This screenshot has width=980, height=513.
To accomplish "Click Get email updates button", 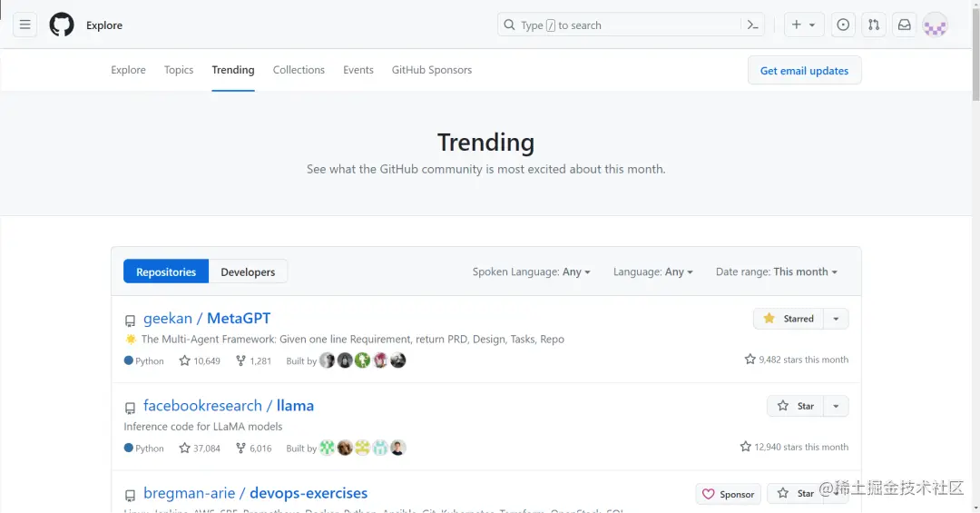I will (x=804, y=70).
